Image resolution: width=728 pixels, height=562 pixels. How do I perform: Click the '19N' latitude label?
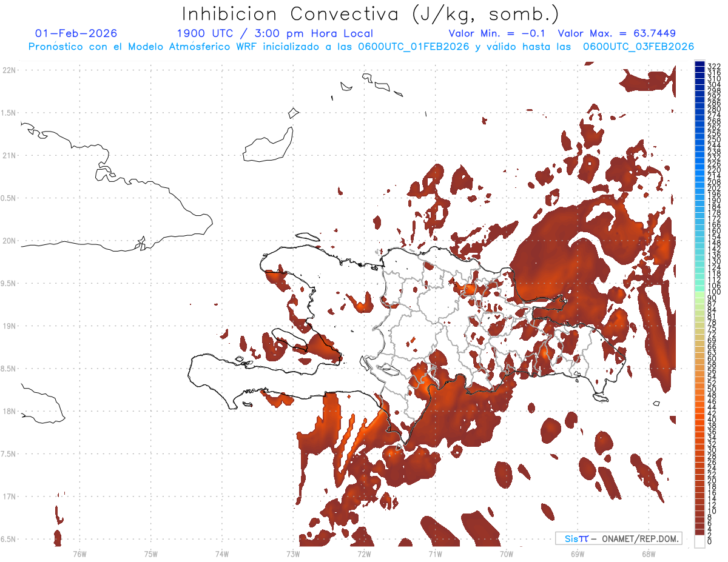point(9,326)
